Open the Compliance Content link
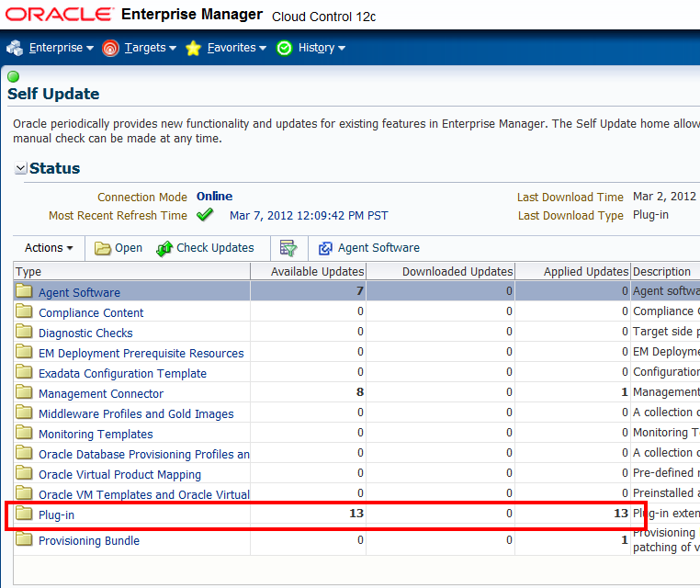The image size is (700, 588). (x=91, y=313)
